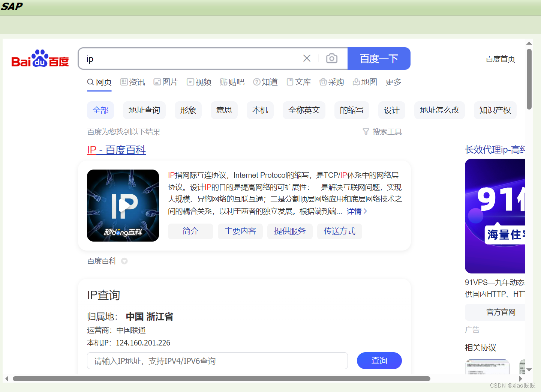Click the first thumbnail under 相关协议
Viewport: 541px width, 392px height.
coord(487,367)
